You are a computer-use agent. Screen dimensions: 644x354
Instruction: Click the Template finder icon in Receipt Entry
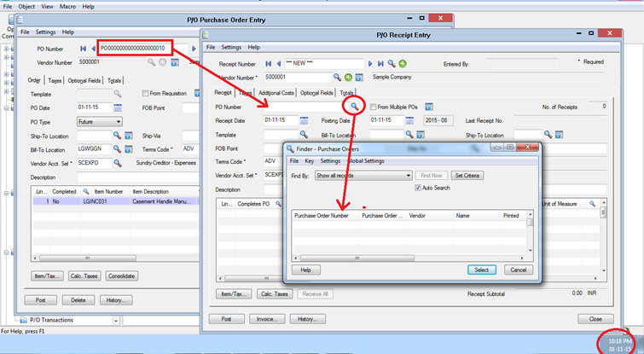(304, 135)
